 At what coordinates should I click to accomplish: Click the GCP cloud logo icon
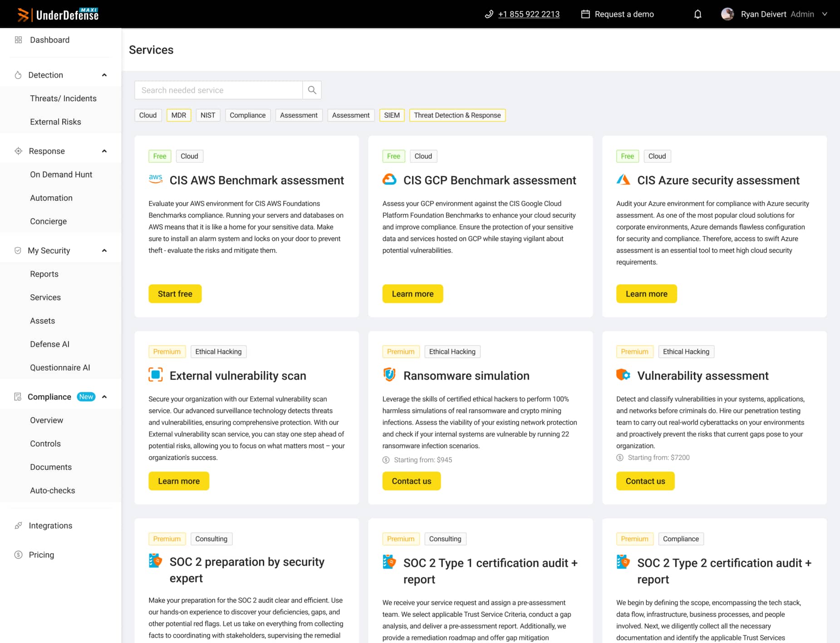pos(389,179)
